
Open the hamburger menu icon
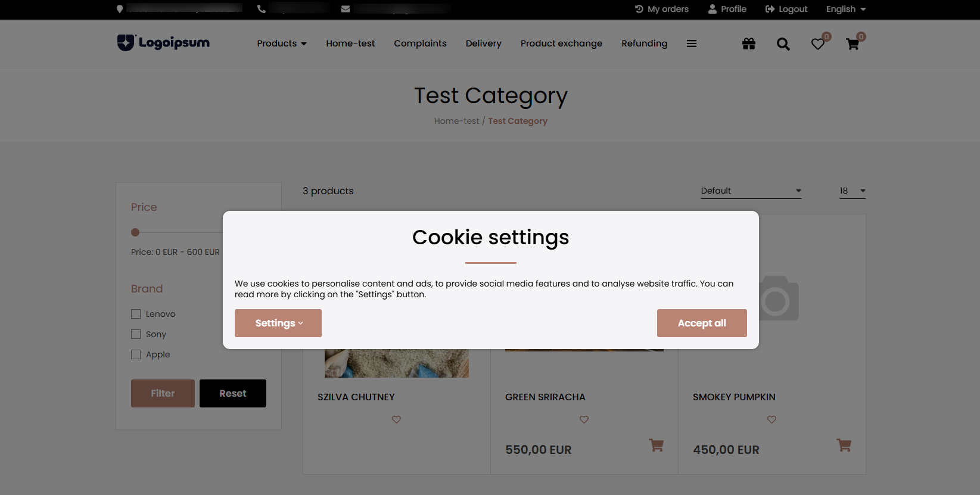(x=691, y=43)
